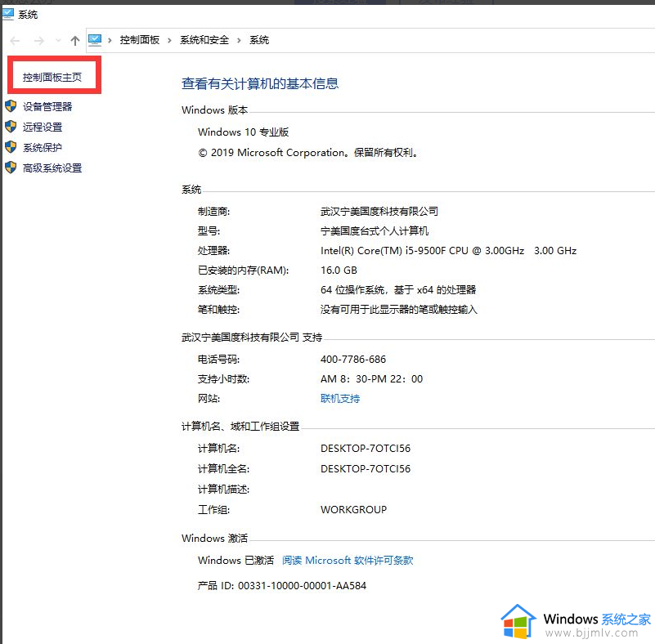Open 高级系统设置
The image size is (655, 644).
[52, 168]
